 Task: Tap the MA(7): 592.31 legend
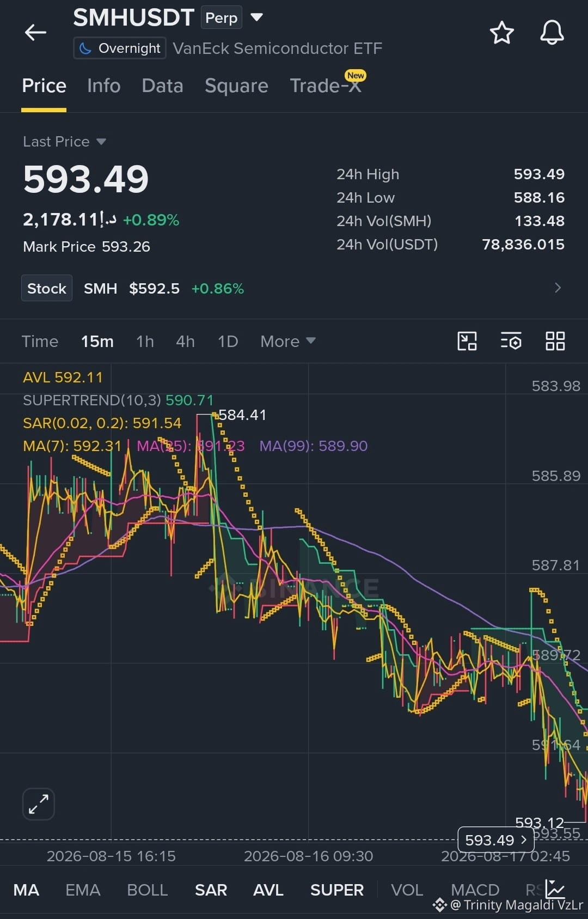[x=72, y=446]
